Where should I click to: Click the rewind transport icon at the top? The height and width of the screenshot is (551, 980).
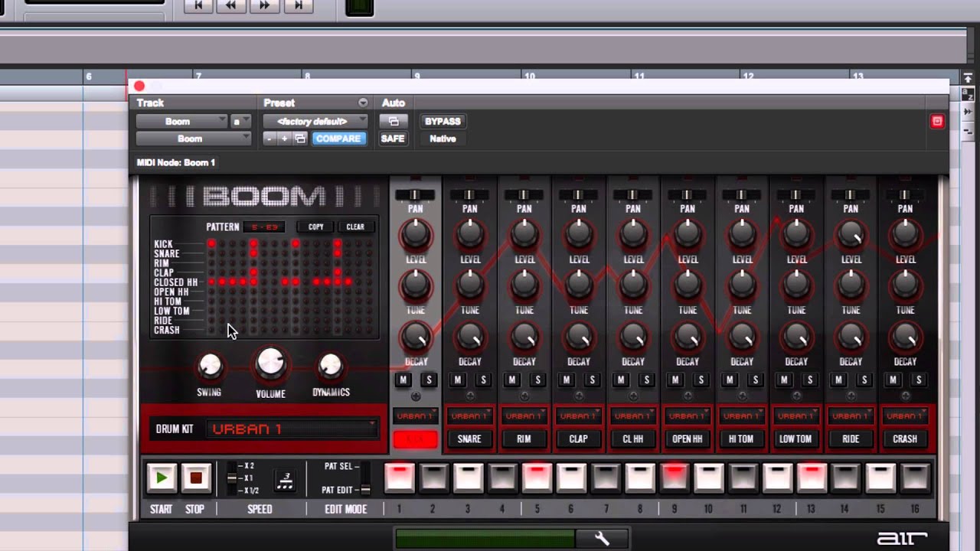[231, 5]
